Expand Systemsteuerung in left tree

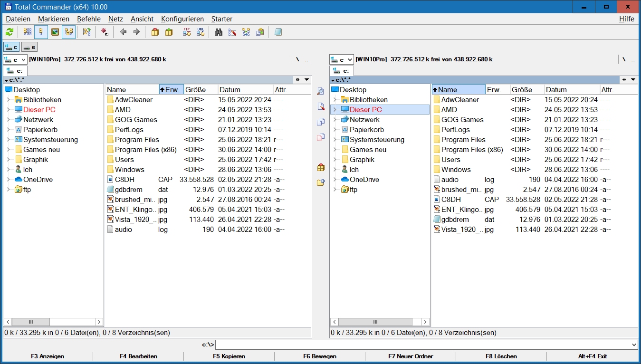coord(8,140)
